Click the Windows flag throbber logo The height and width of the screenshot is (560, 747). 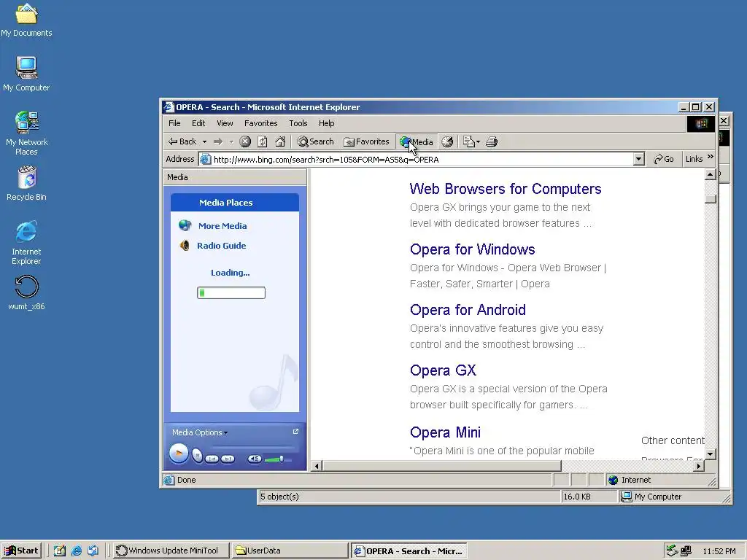[701, 124]
